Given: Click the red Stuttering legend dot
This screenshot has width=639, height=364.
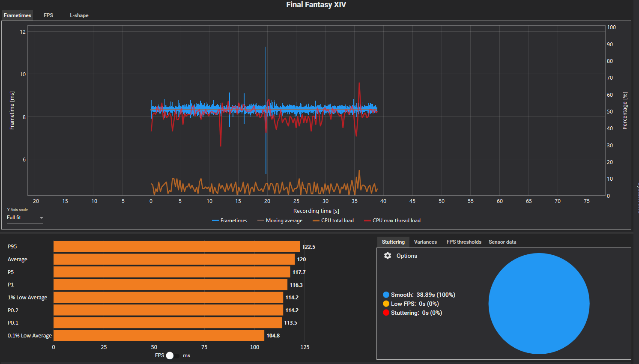Looking at the screenshot, I should [x=386, y=313].
